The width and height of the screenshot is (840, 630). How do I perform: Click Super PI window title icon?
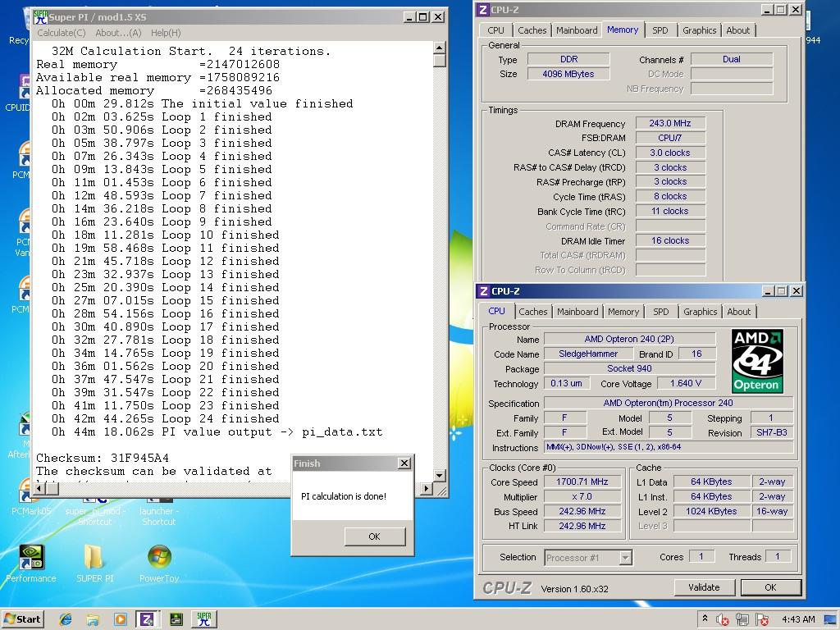(x=40, y=17)
